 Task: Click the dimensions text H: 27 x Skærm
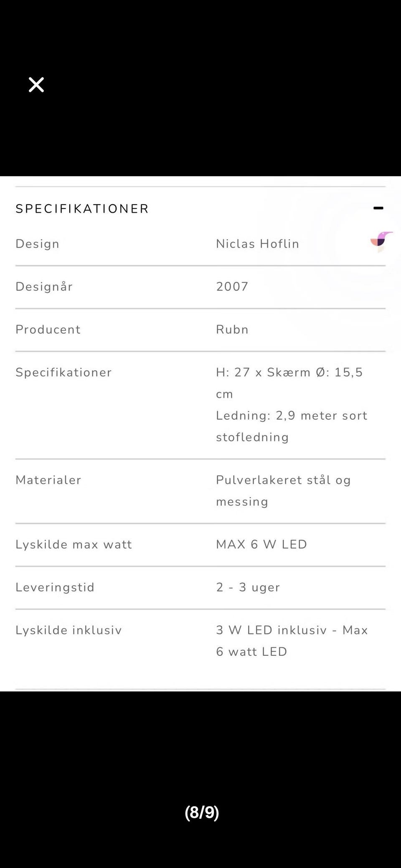[x=264, y=372]
